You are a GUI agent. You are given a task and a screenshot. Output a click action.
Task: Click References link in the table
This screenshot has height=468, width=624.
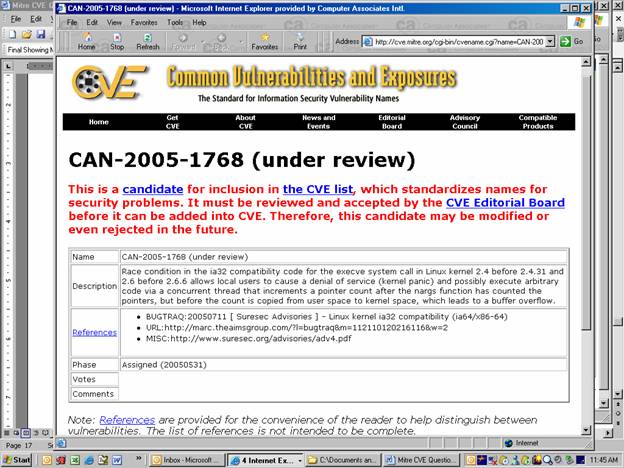pos(94,332)
